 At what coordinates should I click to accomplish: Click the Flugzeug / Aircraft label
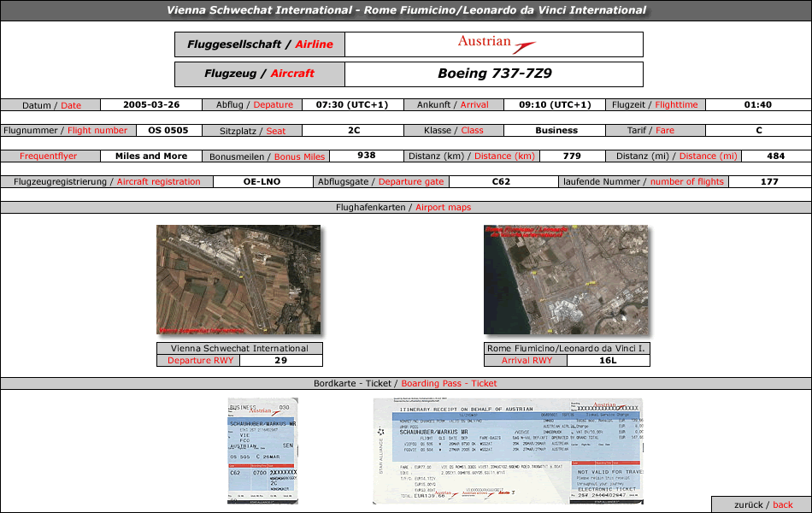[260, 74]
